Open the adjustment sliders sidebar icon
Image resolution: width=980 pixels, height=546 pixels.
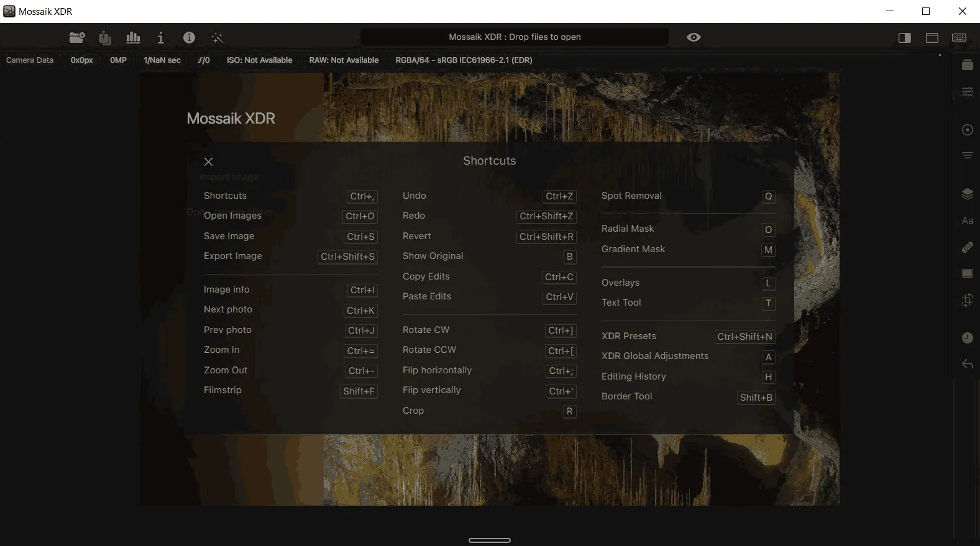click(968, 92)
